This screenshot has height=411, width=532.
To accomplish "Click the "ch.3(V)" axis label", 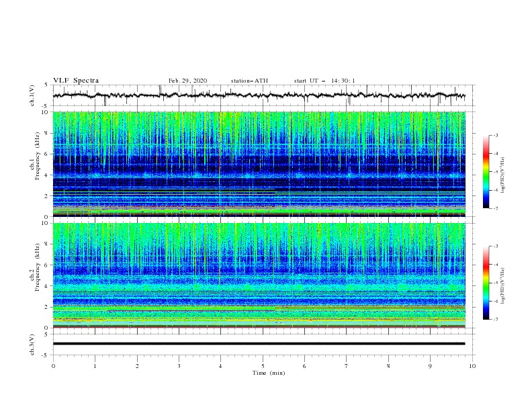I will click(32, 345).
